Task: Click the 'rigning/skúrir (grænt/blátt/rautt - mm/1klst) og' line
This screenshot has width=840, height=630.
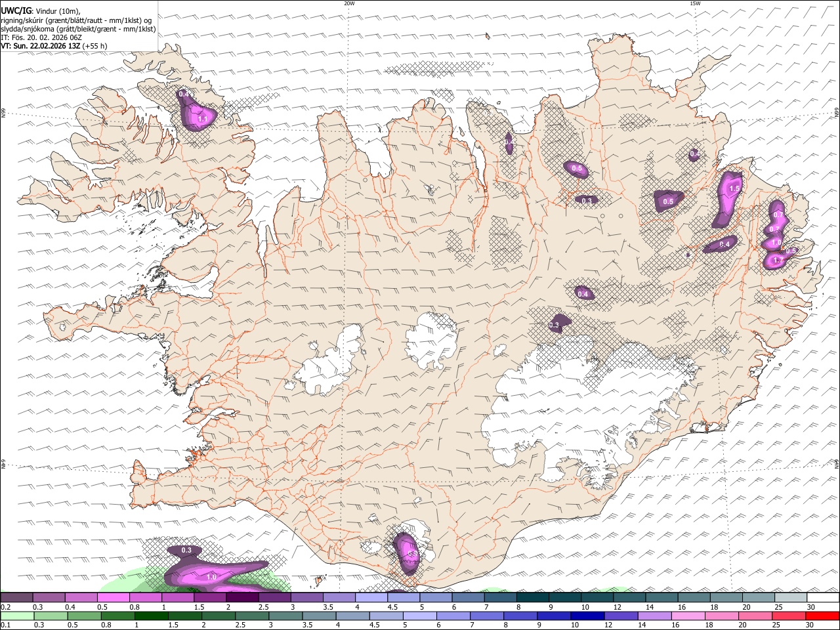Action: click(x=76, y=20)
